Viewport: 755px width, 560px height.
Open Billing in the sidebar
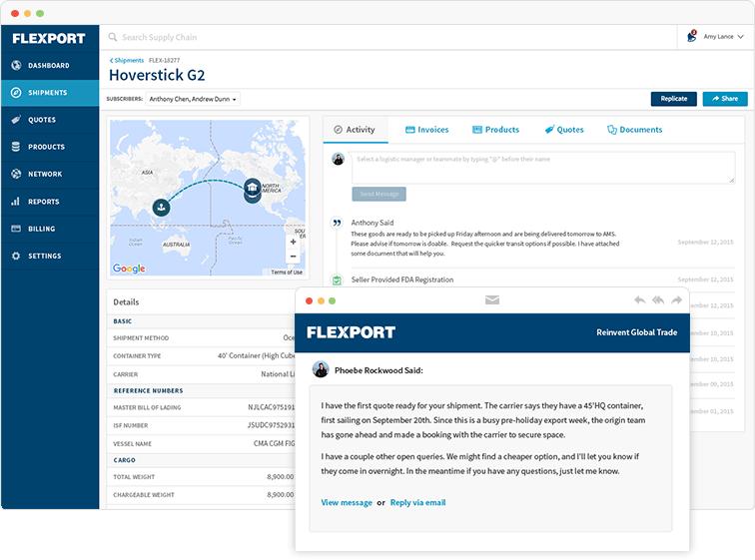click(50, 229)
